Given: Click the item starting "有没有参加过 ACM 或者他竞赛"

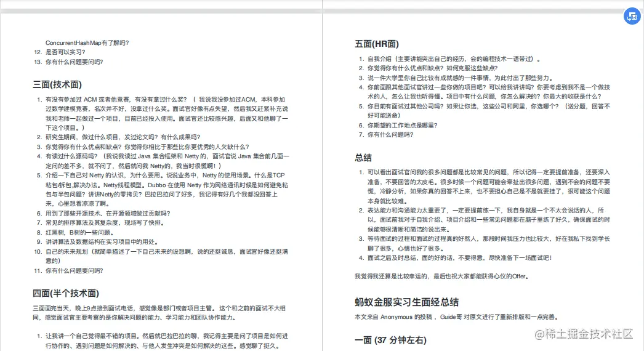Looking at the screenshot, I should click(167, 113).
